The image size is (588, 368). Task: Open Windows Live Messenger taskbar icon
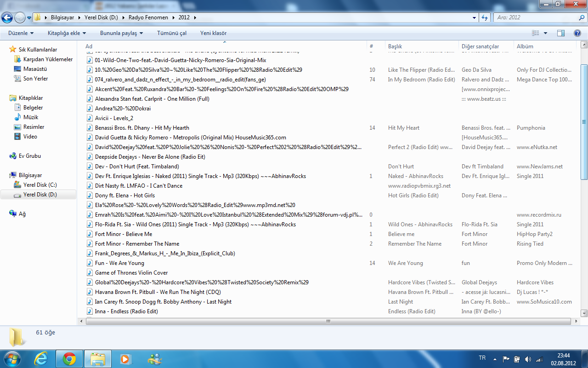[x=155, y=359]
